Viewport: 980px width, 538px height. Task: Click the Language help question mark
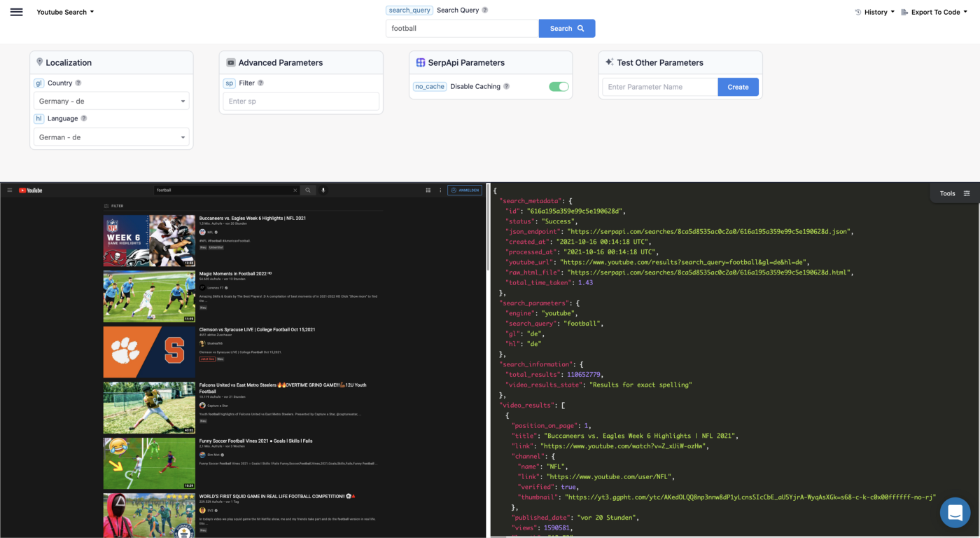click(x=84, y=118)
